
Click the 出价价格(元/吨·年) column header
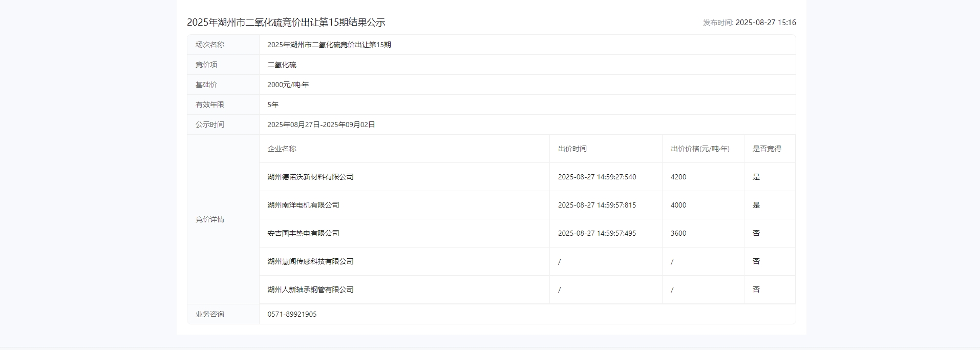[699, 149]
